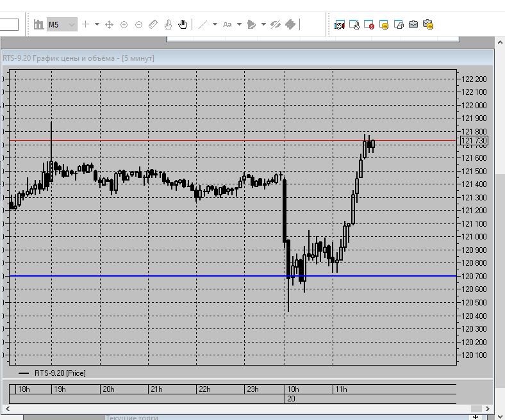
Task: Select the ruler measure tool
Action: tap(153, 24)
